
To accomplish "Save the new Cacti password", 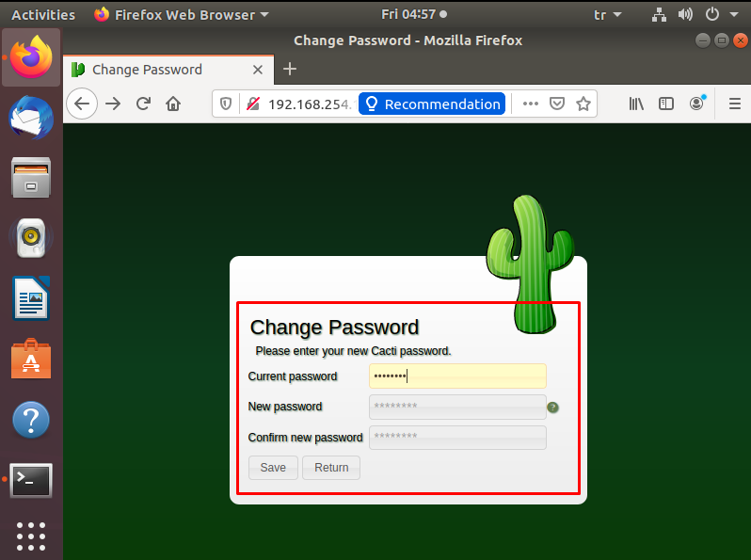I will (x=273, y=468).
